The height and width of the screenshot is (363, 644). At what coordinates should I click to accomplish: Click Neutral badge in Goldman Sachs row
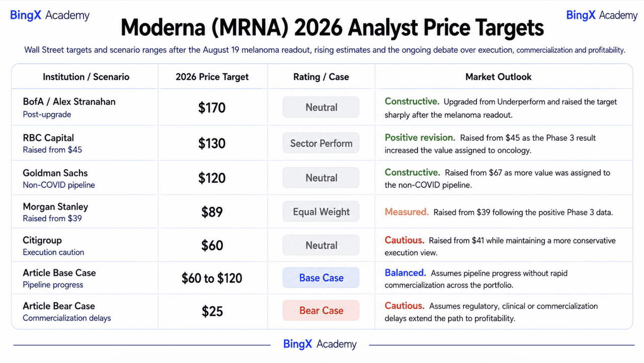[321, 178]
